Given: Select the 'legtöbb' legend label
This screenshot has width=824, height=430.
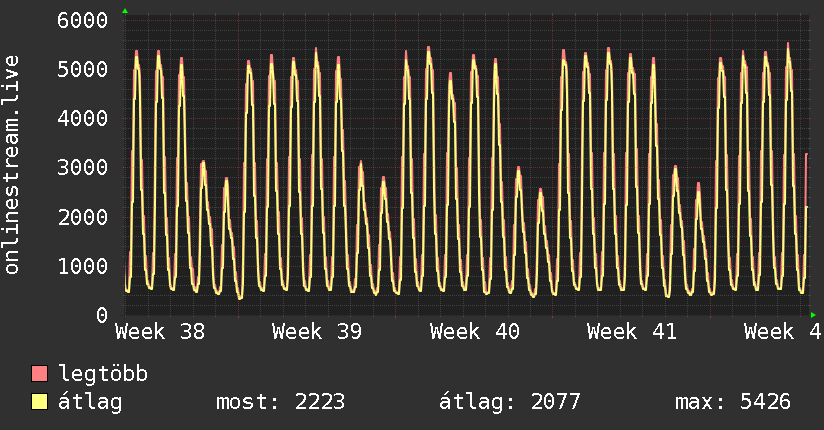Looking at the screenshot, I should (103, 374).
